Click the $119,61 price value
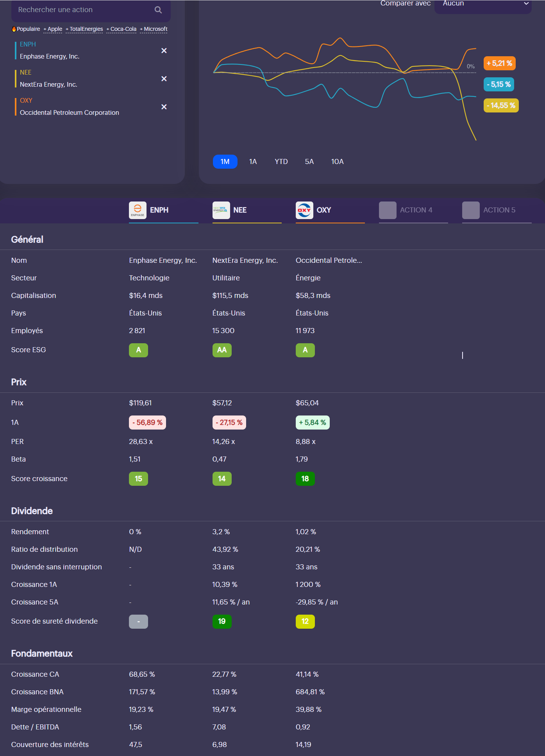The width and height of the screenshot is (545, 756). click(140, 403)
